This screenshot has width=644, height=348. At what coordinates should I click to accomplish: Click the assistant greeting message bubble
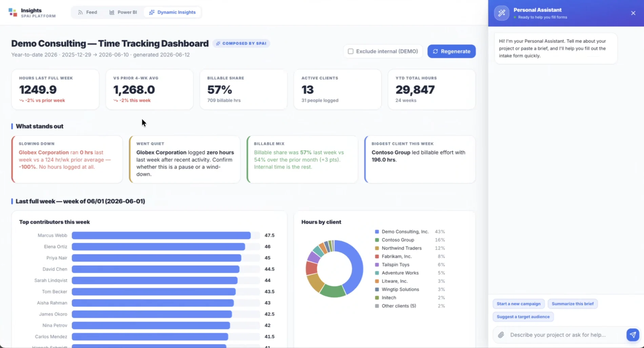556,48
